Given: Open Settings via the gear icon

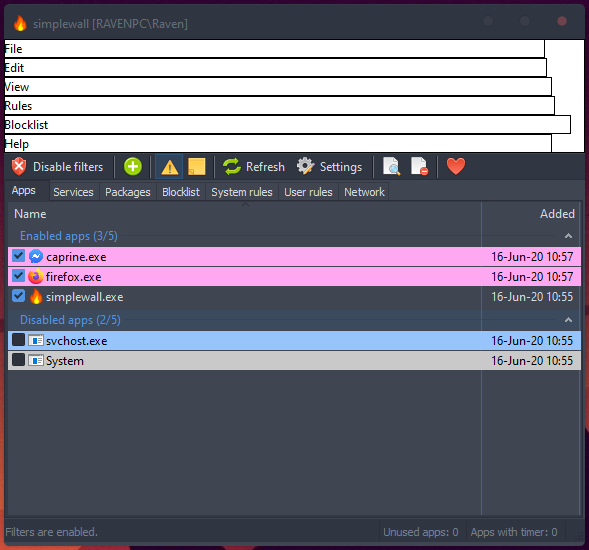Looking at the screenshot, I should click(x=306, y=166).
